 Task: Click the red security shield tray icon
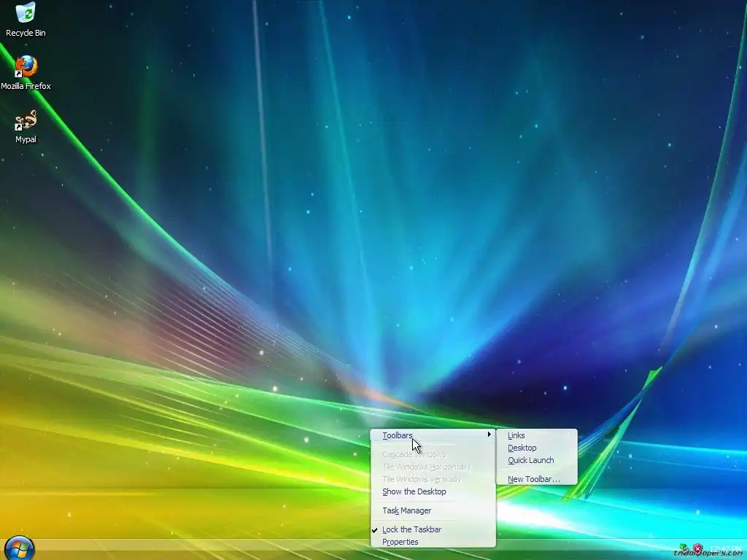[x=697, y=549]
